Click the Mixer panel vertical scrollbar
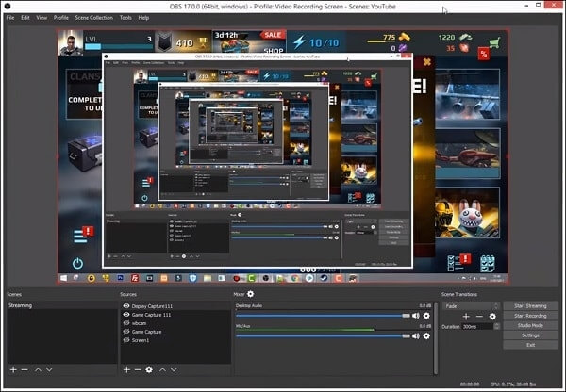Image resolution: width=566 pixels, height=392 pixels. pyautogui.click(x=436, y=338)
